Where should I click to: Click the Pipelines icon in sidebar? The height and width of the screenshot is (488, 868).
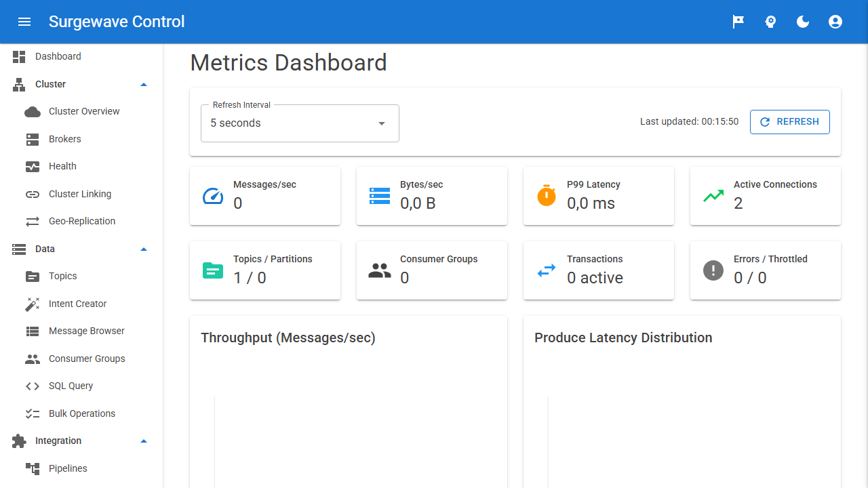coord(33,469)
